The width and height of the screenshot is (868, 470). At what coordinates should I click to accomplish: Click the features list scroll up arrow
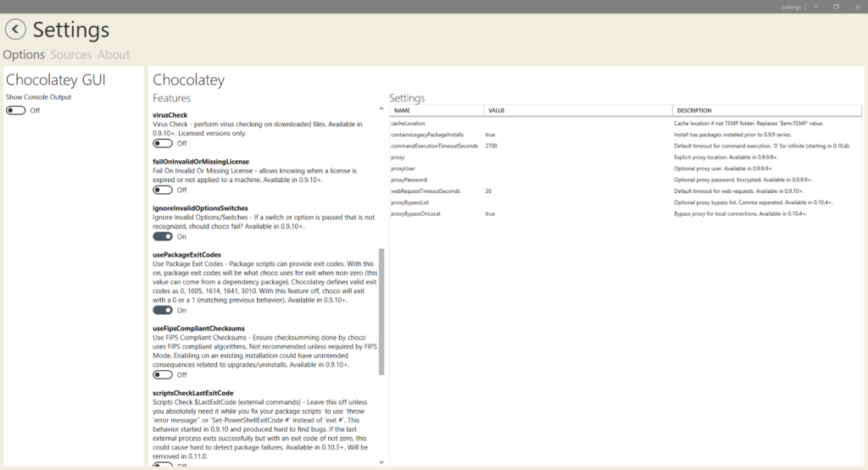point(381,109)
